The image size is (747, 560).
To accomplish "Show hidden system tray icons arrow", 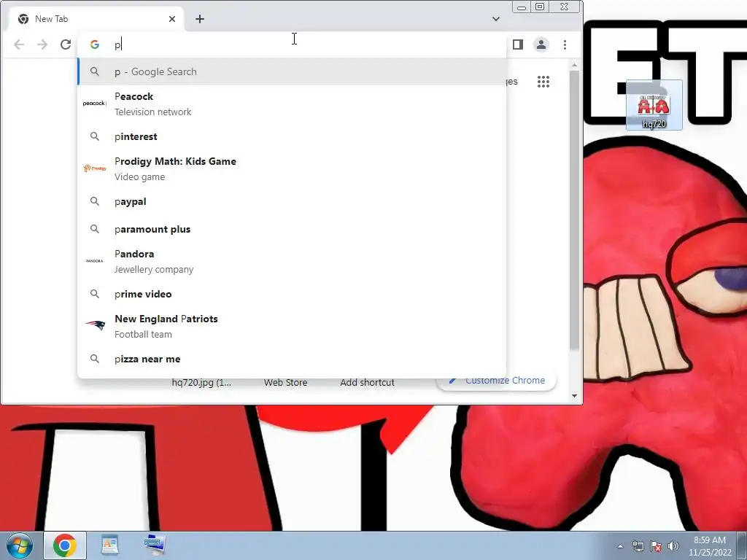I will 620,547.
